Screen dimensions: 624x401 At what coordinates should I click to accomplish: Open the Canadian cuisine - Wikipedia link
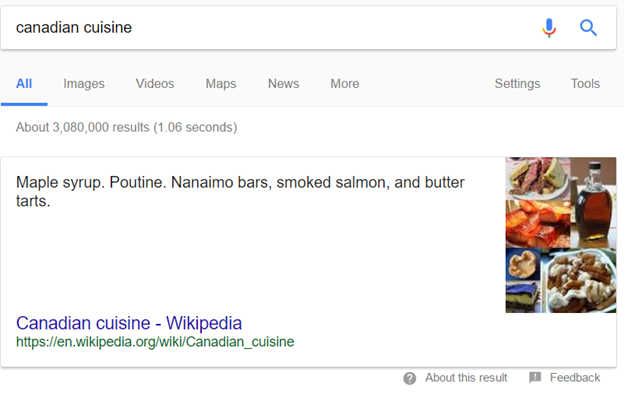[x=129, y=323]
